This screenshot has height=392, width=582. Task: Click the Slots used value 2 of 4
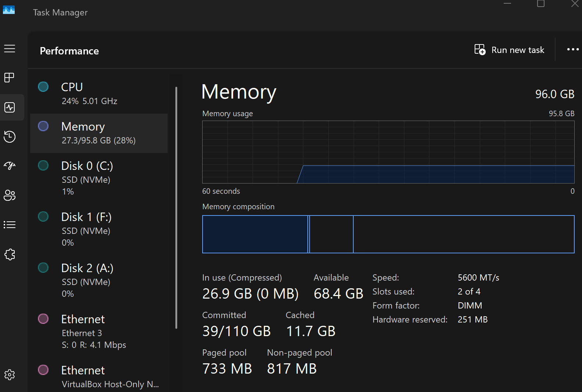coord(469,292)
